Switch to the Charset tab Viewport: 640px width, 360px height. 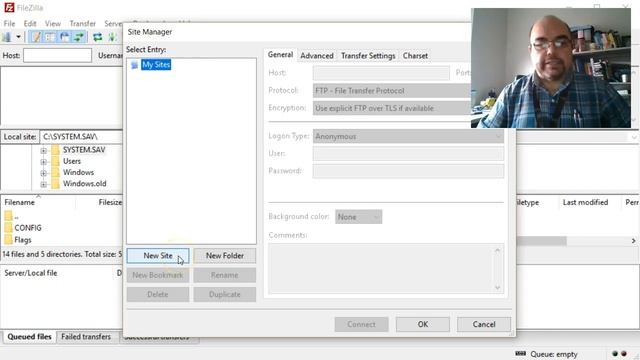[415, 56]
